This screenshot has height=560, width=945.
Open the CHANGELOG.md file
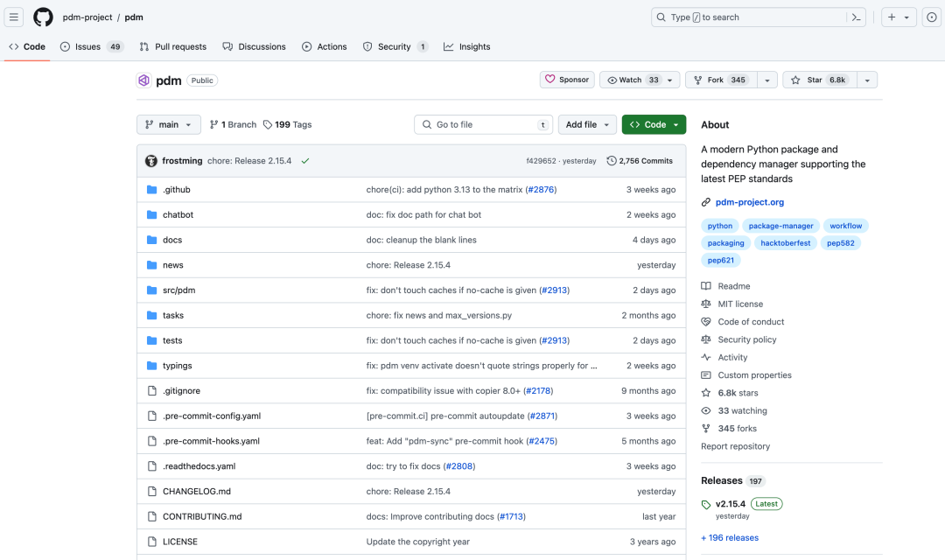tap(197, 492)
